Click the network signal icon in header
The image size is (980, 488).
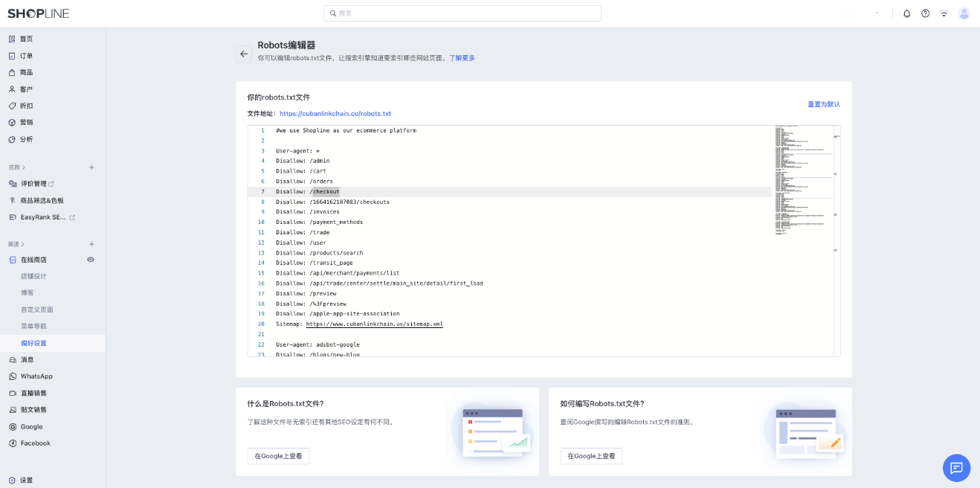944,13
